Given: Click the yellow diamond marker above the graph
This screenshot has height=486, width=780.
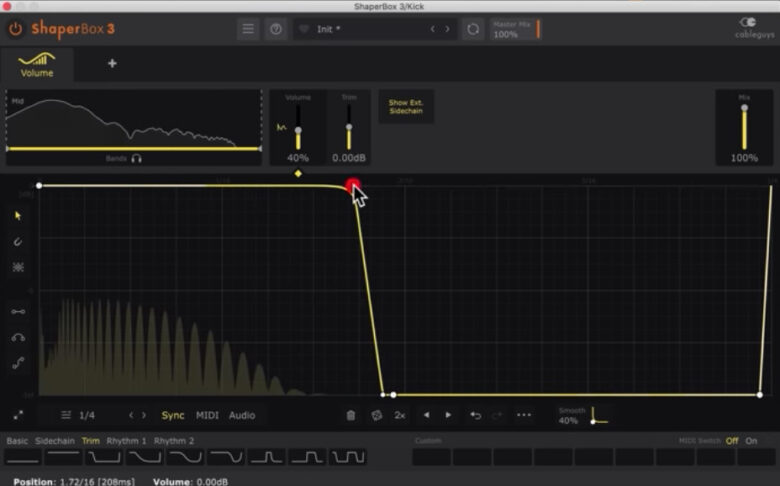Looking at the screenshot, I should tap(298, 174).
